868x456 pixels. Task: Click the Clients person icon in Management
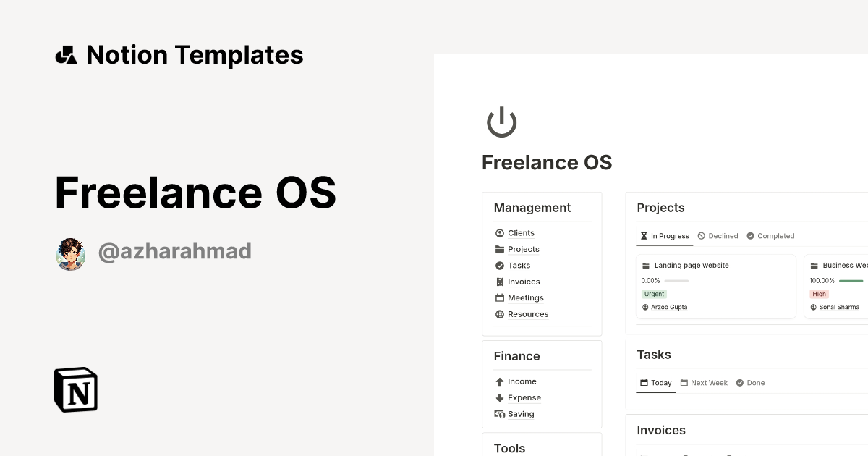499,232
